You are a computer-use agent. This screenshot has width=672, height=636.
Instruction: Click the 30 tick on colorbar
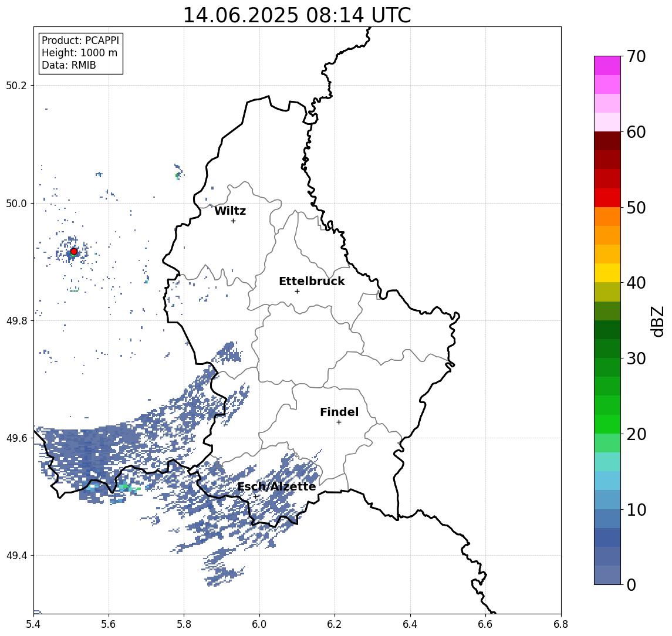click(636, 358)
